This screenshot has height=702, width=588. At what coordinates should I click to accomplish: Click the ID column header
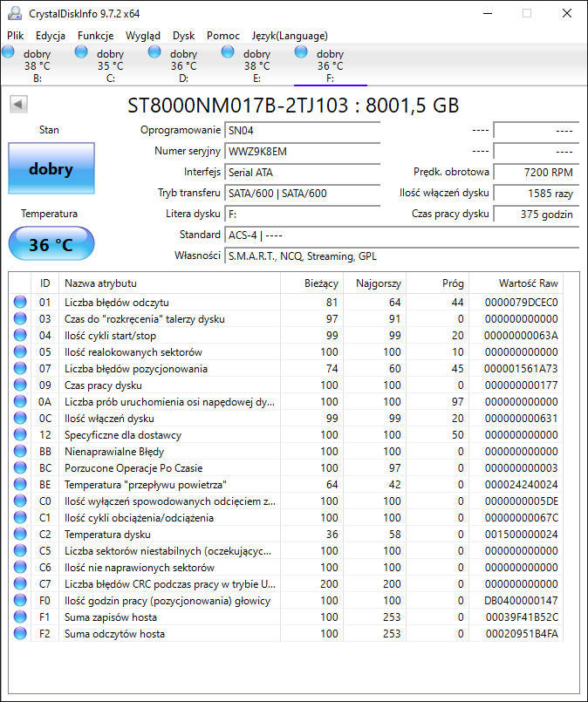tap(44, 283)
